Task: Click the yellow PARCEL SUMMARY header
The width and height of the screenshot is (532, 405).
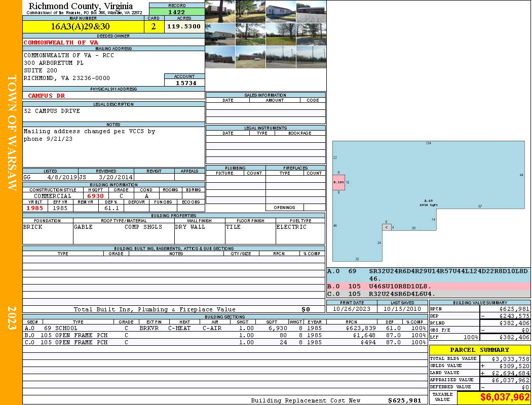Action: click(x=479, y=350)
